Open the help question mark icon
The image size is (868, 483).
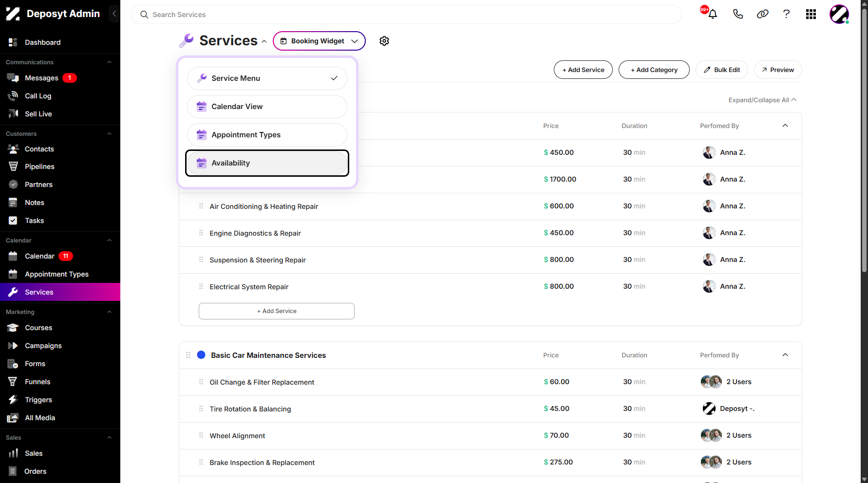786,14
